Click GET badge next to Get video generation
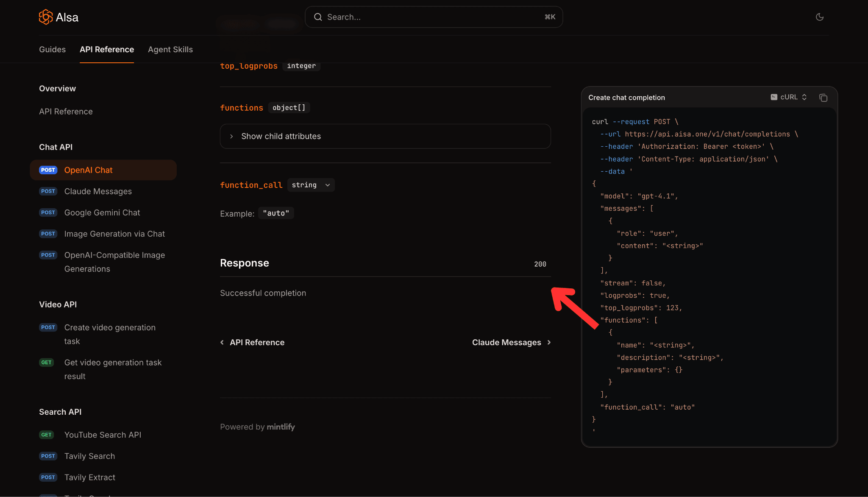868x497 pixels. (x=46, y=363)
